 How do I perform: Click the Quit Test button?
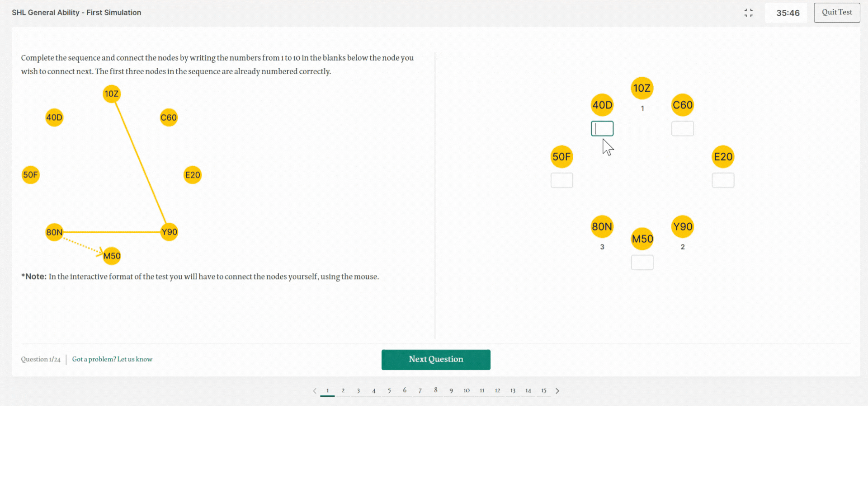click(x=837, y=13)
